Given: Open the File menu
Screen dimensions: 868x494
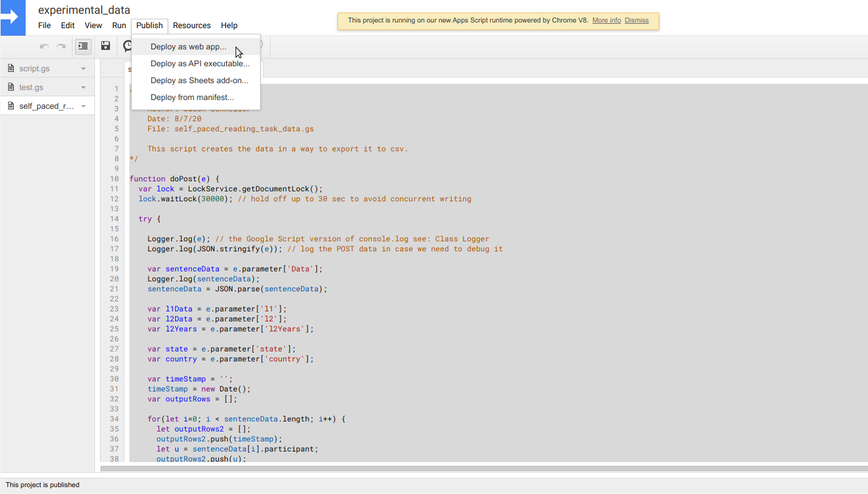Looking at the screenshot, I should click(x=44, y=26).
